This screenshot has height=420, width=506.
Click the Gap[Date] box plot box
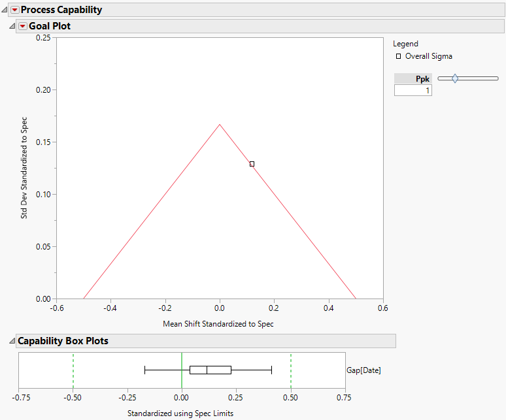pyautogui.click(x=211, y=370)
